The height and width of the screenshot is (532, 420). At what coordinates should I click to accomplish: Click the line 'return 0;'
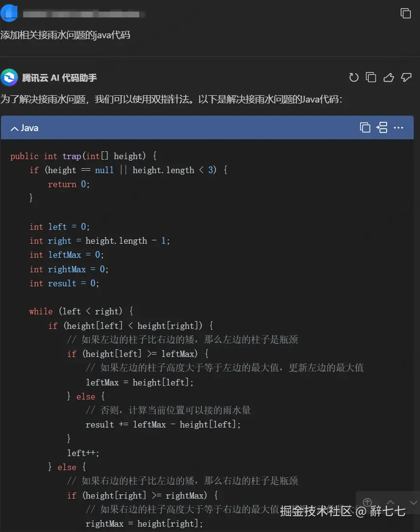[69, 184]
